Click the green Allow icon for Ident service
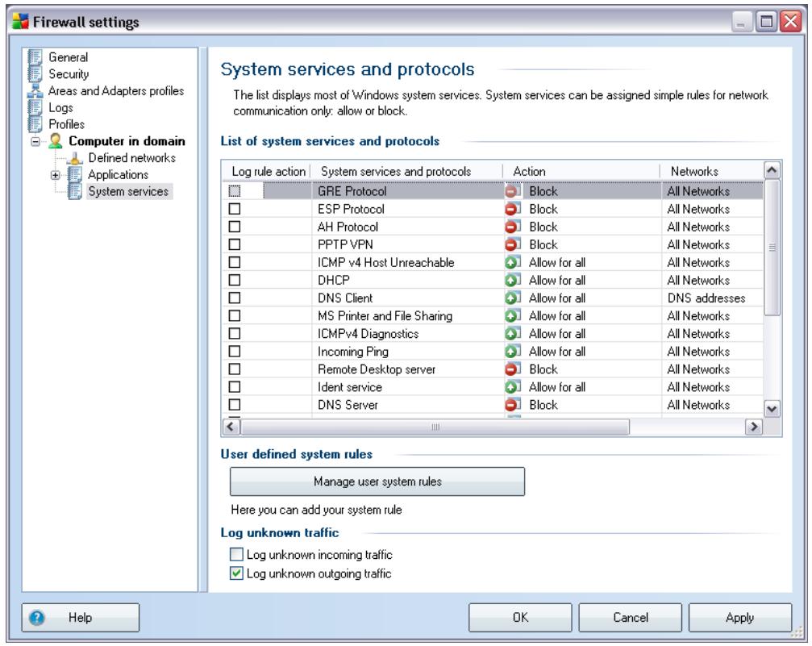 point(512,387)
